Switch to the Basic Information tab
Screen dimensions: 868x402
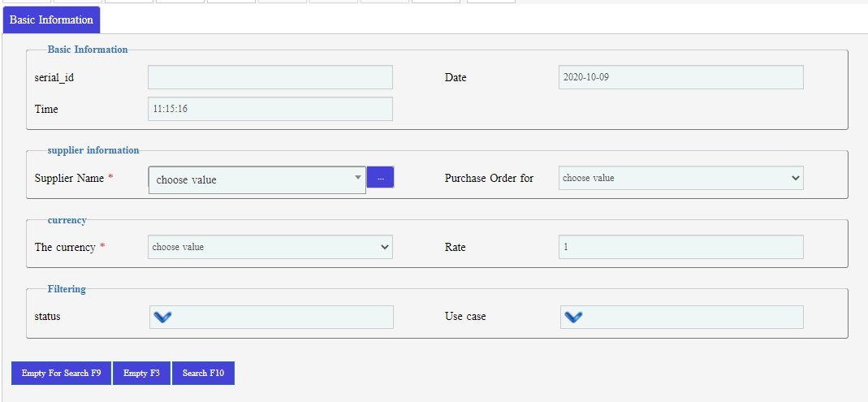click(51, 19)
